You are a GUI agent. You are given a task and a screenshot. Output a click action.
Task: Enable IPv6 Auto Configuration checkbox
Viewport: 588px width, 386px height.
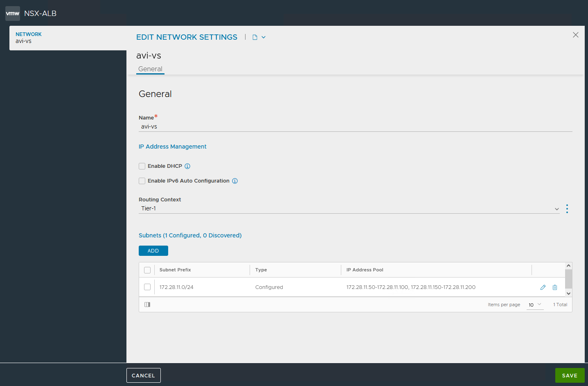[142, 181]
